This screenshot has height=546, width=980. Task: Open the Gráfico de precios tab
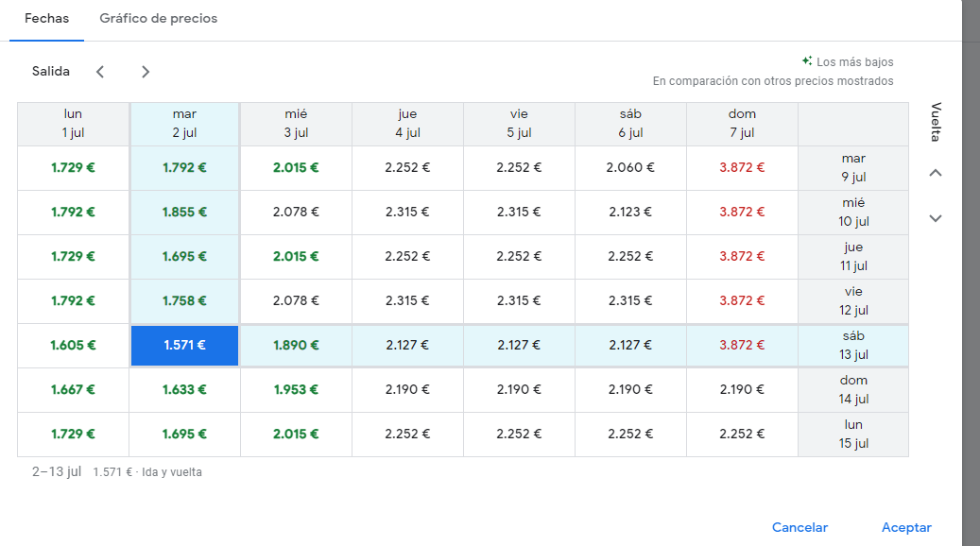click(158, 19)
